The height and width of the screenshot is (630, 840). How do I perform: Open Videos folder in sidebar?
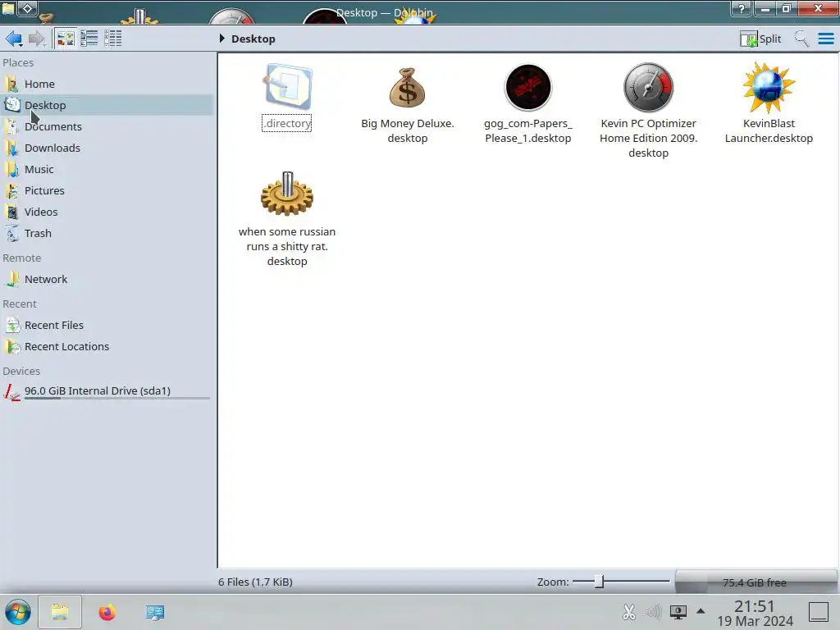click(x=107, y=212)
